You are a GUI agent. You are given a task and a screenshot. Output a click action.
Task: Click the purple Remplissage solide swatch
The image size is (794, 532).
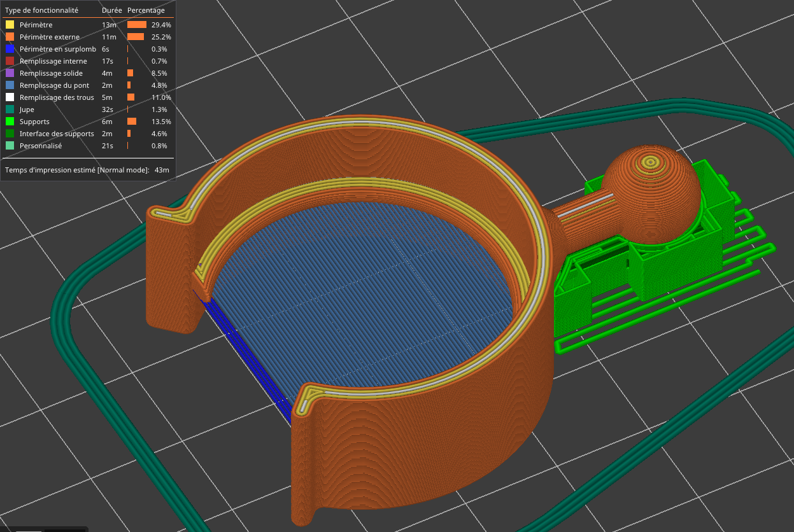[x=10, y=73]
